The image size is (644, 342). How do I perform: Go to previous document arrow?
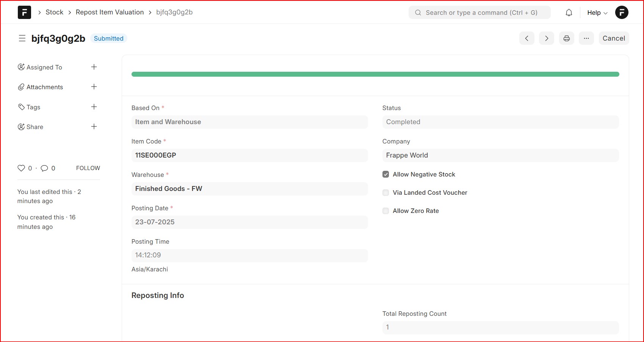[527, 38]
